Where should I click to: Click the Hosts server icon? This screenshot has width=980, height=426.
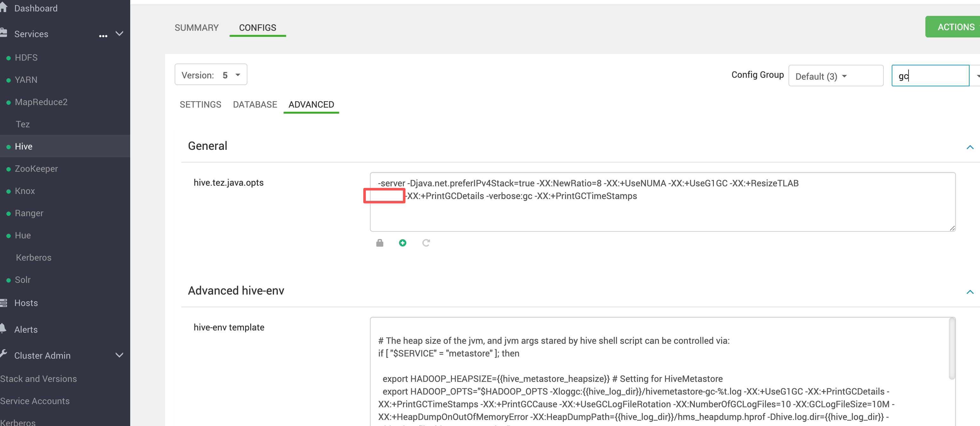(x=4, y=303)
